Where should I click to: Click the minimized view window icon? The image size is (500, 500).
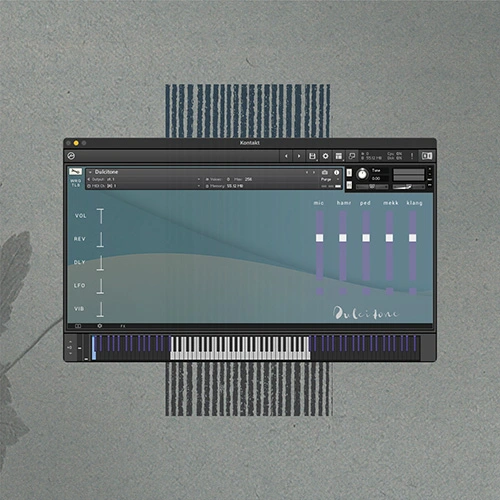(x=352, y=156)
